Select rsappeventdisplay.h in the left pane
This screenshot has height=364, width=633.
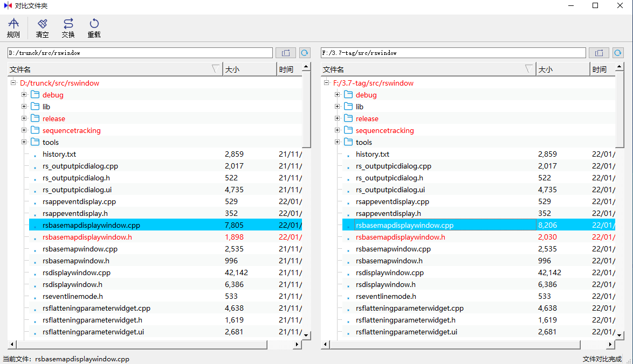point(75,213)
